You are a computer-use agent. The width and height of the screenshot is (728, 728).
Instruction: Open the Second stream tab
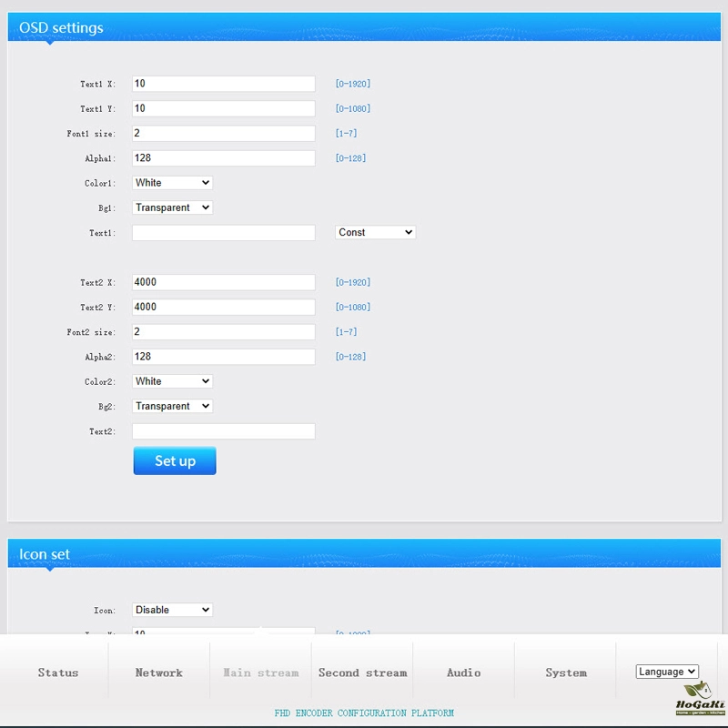(x=362, y=672)
